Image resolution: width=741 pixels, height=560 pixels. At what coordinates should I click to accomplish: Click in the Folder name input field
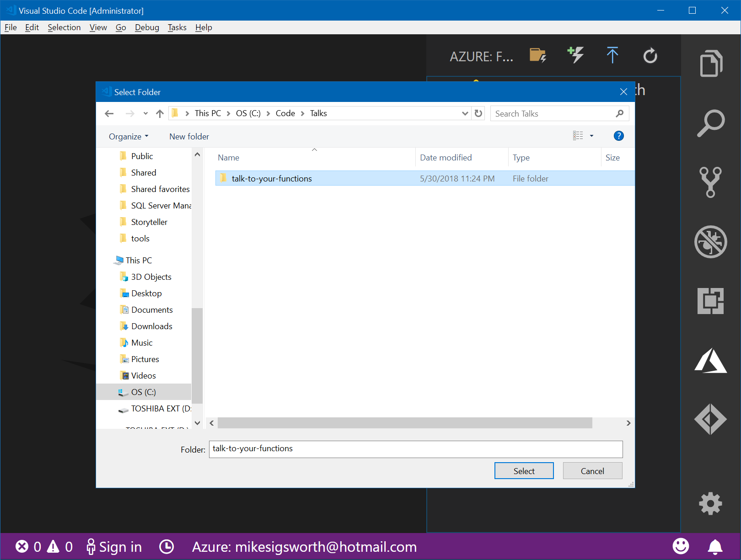pos(416,449)
